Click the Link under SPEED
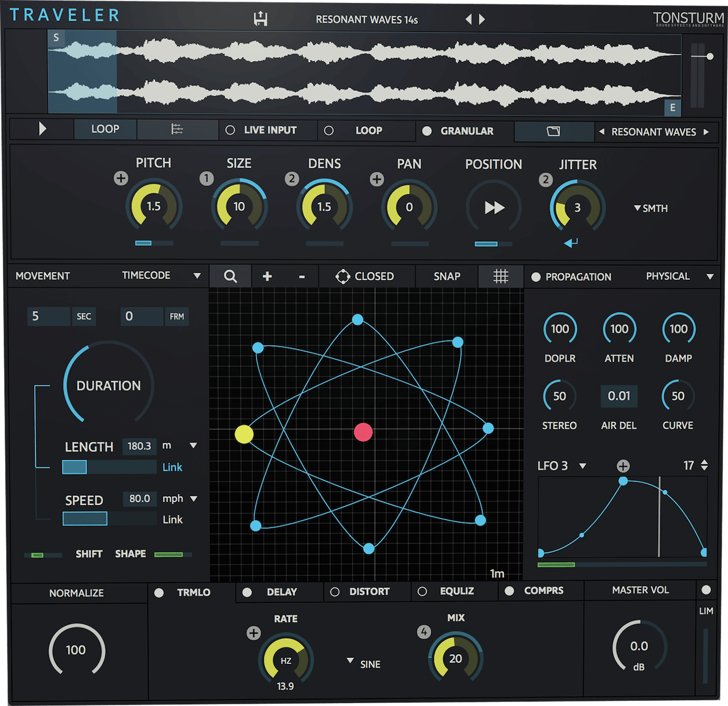Screen dimensions: 728x706 pos(172,520)
